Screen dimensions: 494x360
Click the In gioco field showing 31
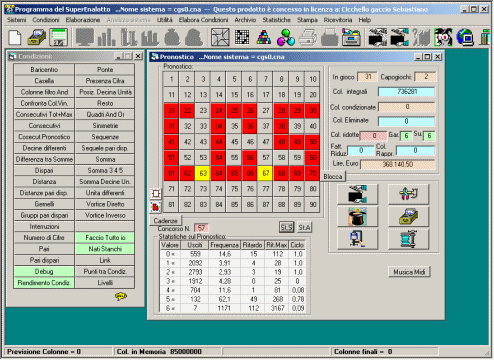coord(367,77)
